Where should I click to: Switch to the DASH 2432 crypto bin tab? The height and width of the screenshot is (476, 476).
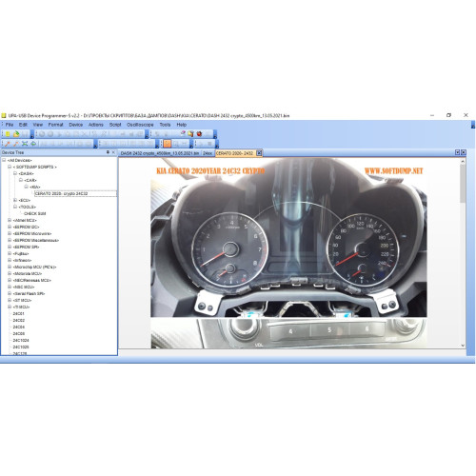pos(160,153)
